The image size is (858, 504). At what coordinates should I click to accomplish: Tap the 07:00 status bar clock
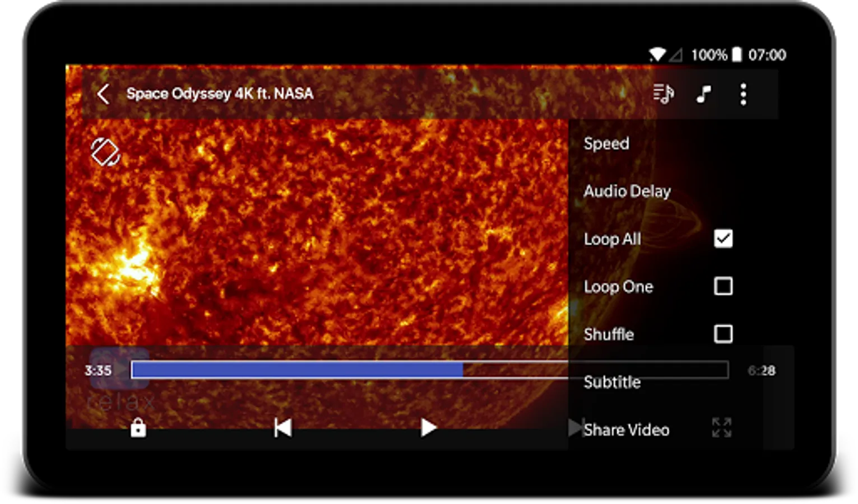767,55
